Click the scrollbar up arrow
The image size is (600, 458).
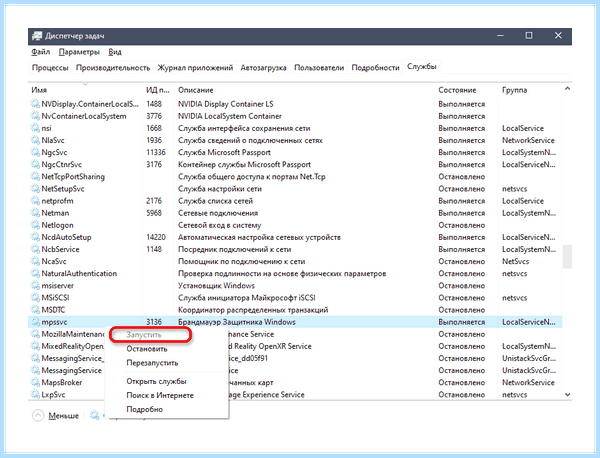tap(567, 89)
